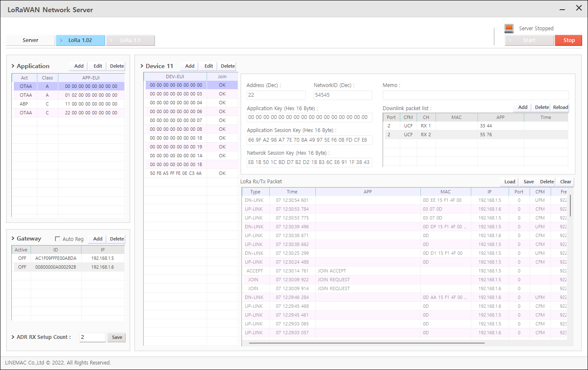Switch to the Server tab
This screenshot has height=370, width=588.
coord(30,40)
